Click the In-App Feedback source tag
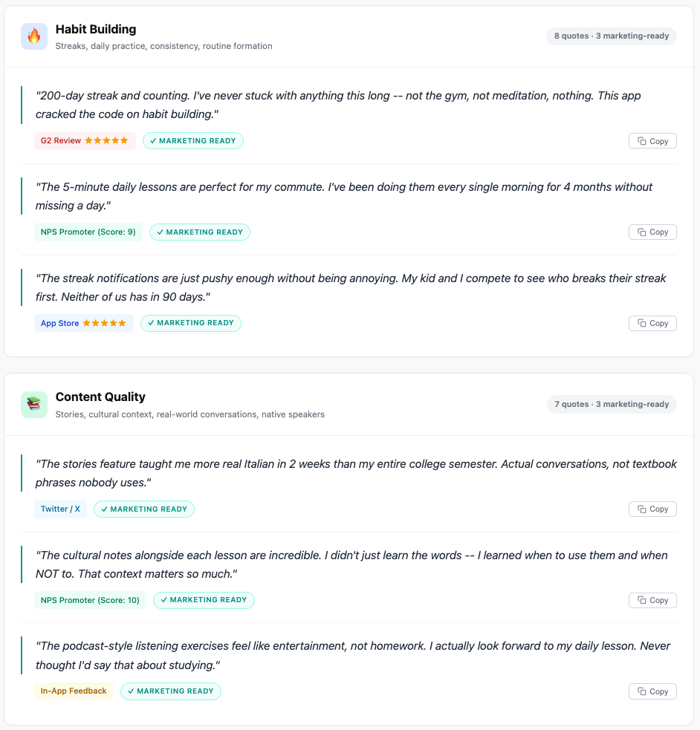This screenshot has width=700, height=730. (x=74, y=691)
